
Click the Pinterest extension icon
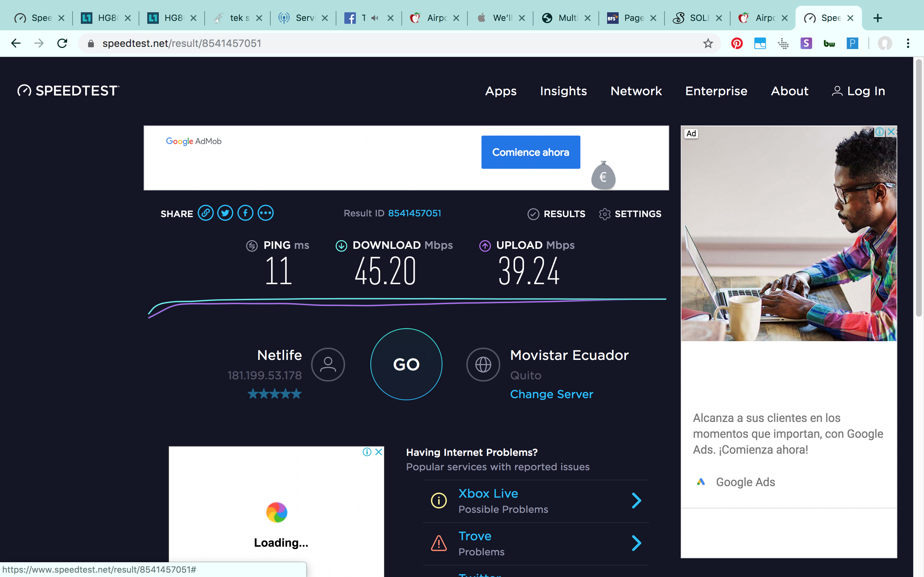tap(737, 44)
